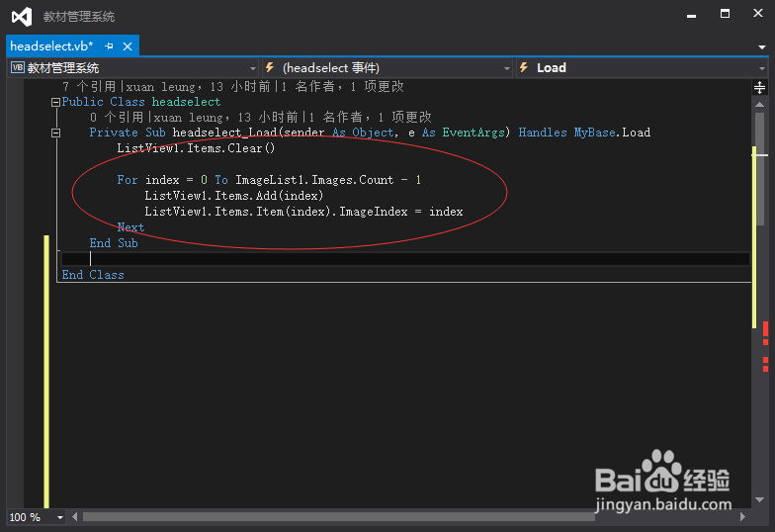Screen dimensions: 775x532
Task: Maximize the 教材管理系统 window
Action: tap(725, 14)
